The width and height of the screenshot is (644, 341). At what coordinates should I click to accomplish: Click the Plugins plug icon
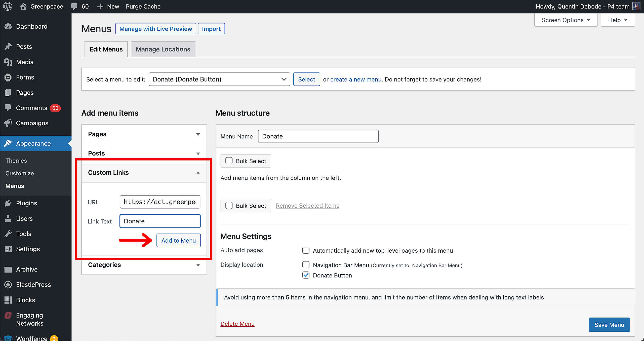pos(8,203)
